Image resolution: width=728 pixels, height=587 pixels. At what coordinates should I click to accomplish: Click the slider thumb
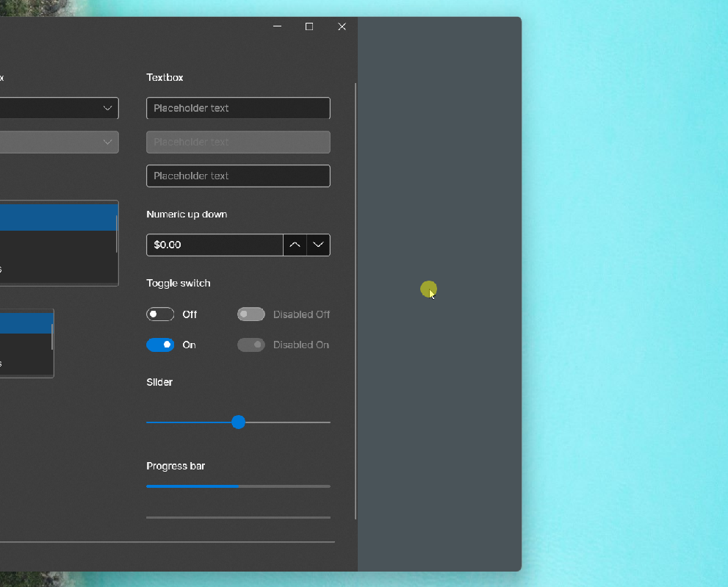pos(238,422)
